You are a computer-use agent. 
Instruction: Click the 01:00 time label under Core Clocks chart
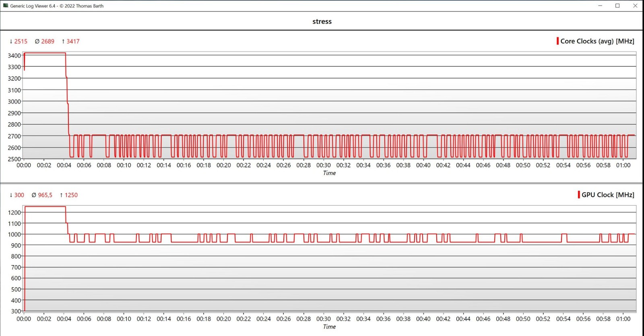click(623, 165)
